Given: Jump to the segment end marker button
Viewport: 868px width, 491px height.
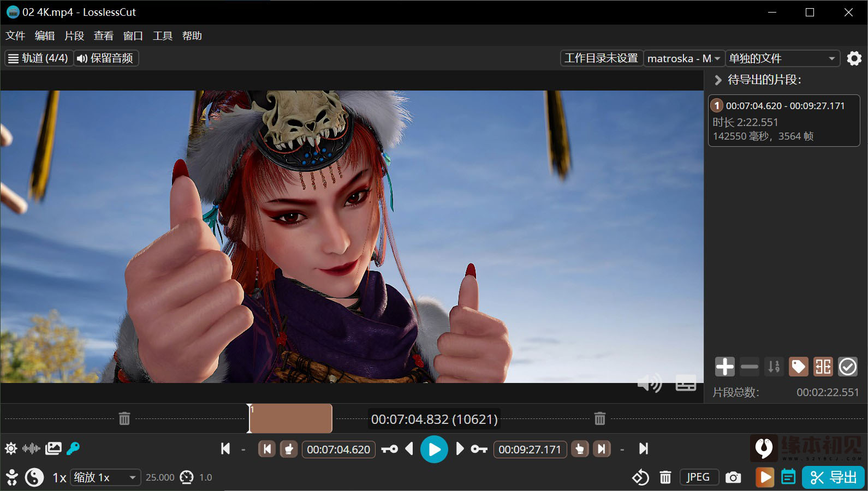Looking at the screenshot, I should [x=602, y=449].
